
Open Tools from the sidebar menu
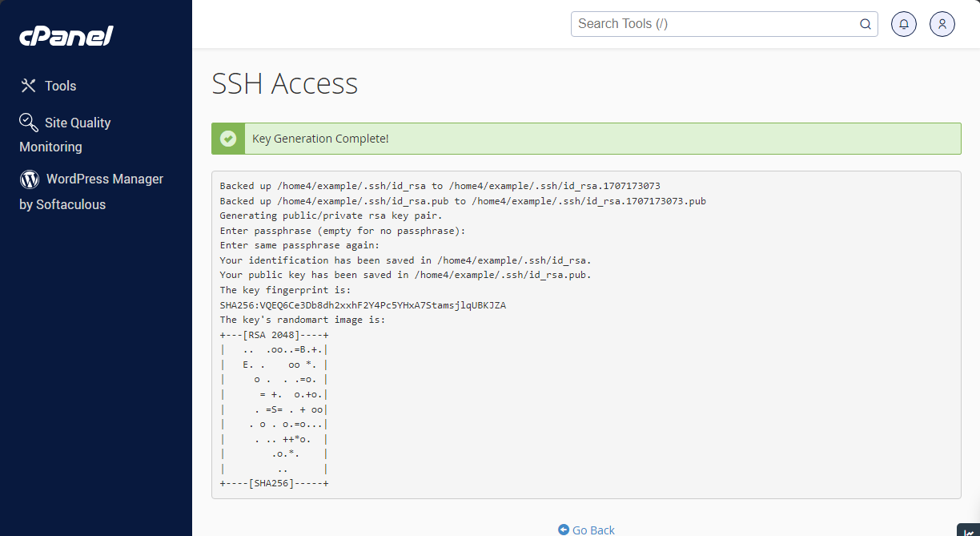tap(62, 85)
